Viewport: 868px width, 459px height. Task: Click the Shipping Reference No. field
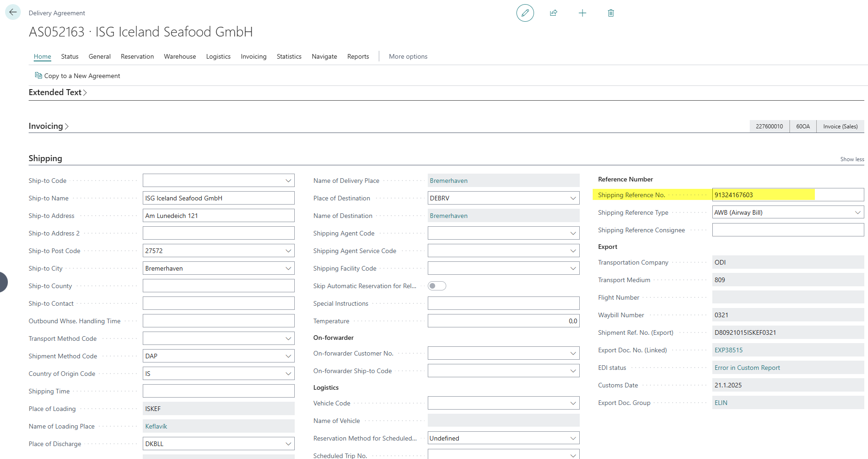[787, 195]
